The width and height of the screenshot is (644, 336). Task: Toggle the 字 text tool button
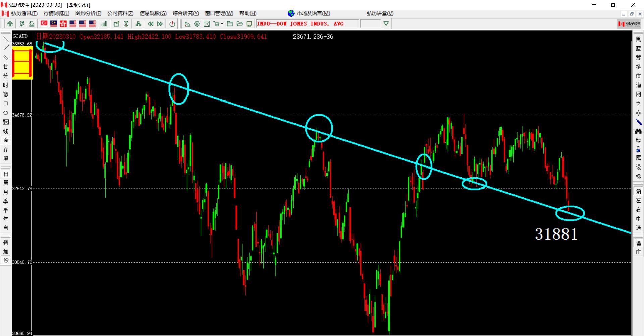click(x=6, y=141)
